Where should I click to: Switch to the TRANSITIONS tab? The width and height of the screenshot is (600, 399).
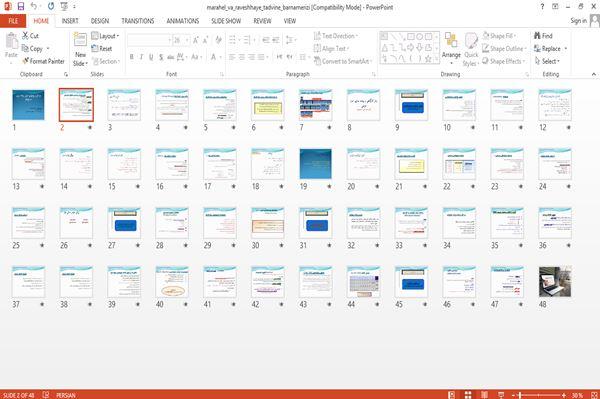click(137, 21)
